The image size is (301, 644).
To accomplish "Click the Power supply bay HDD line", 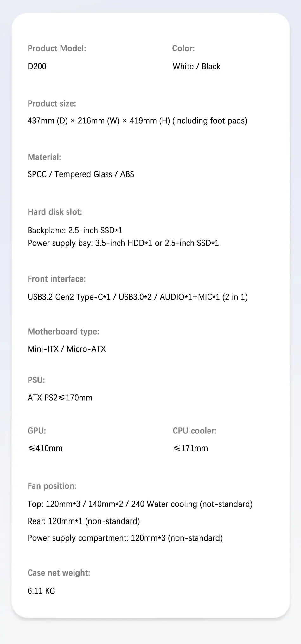I will (x=123, y=243).
